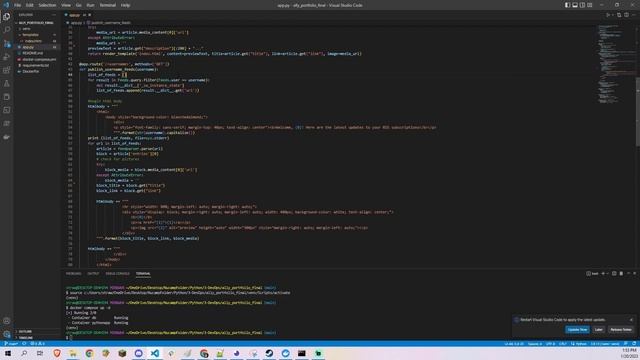Click the code minimap
The height and width of the screenshot is (360, 640).
tap(616, 63)
